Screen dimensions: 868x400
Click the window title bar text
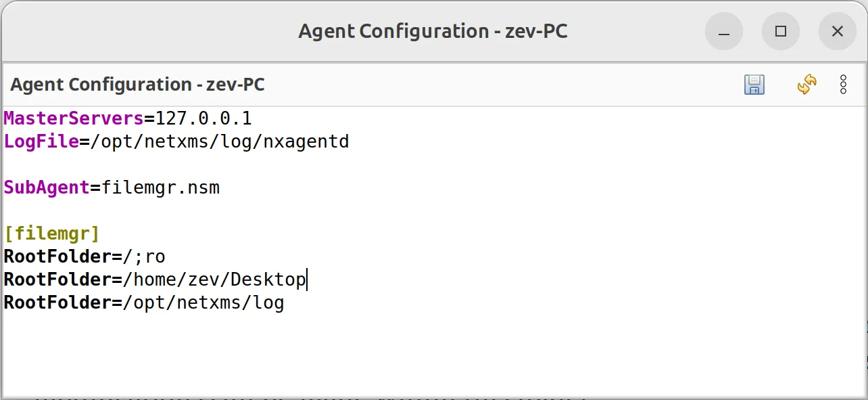433,31
